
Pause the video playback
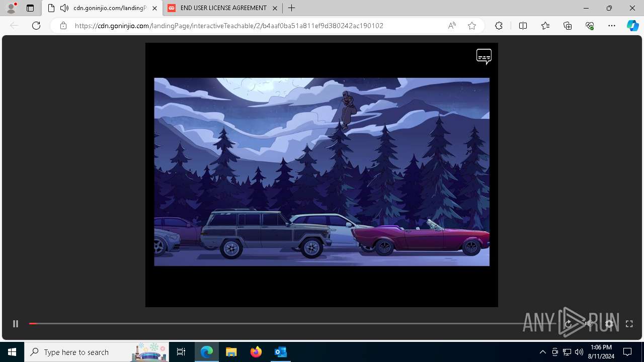[16, 324]
